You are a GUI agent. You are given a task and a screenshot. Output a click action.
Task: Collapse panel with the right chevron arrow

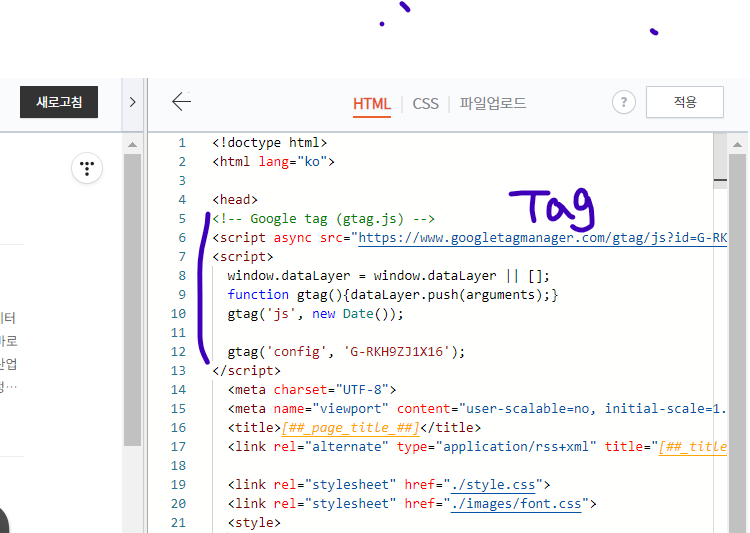pyautogui.click(x=132, y=102)
